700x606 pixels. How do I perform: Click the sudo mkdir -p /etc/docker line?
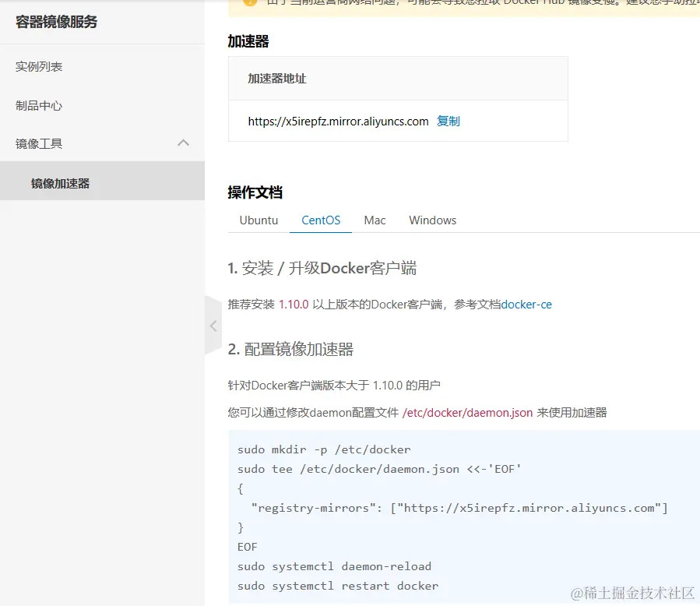click(x=324, y=449)
